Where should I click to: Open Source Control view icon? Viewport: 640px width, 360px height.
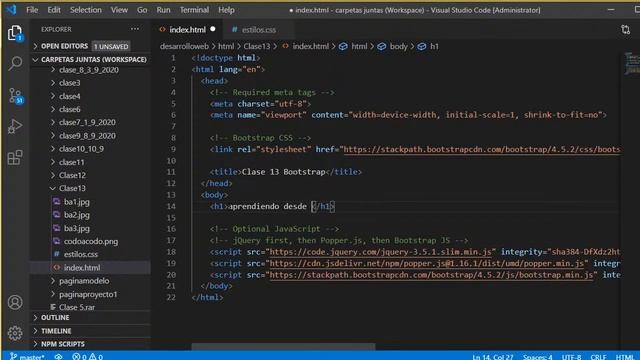(15, 96)
